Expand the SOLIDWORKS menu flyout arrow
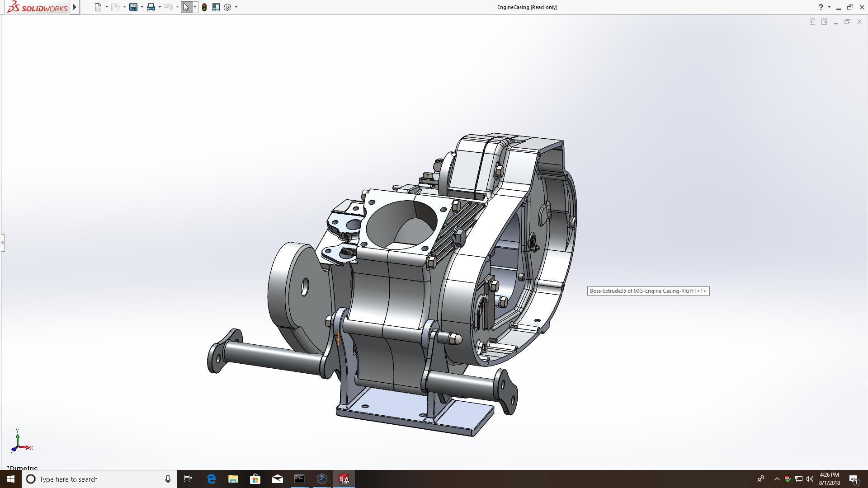Screen dimensions: 868x488 (x=75, y=7)
